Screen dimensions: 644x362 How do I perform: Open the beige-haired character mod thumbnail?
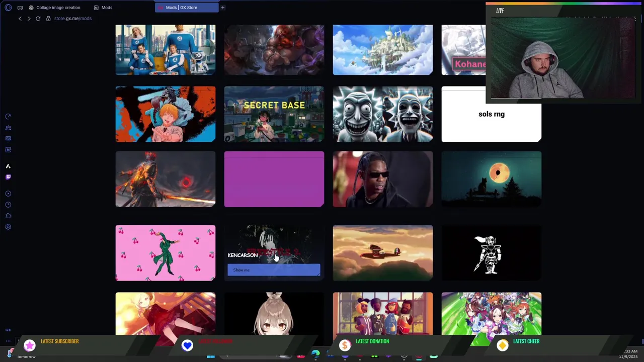coord(274,313)
